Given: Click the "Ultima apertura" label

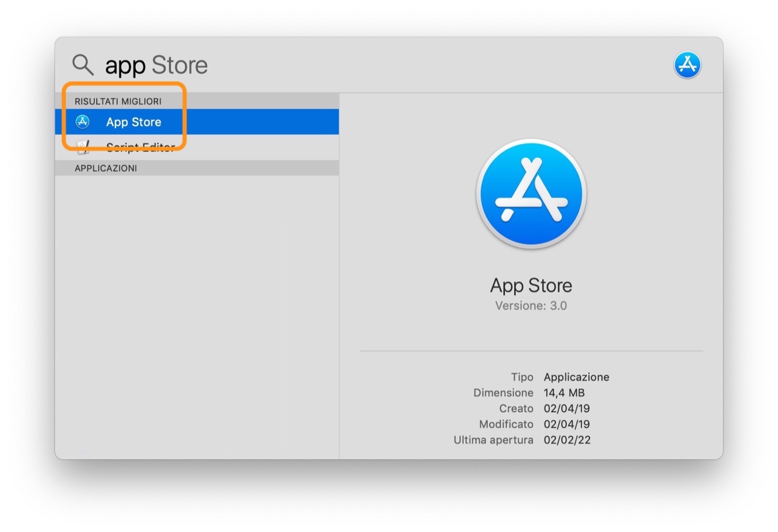Looking at the screenshot, I should (x=494, y=440).
